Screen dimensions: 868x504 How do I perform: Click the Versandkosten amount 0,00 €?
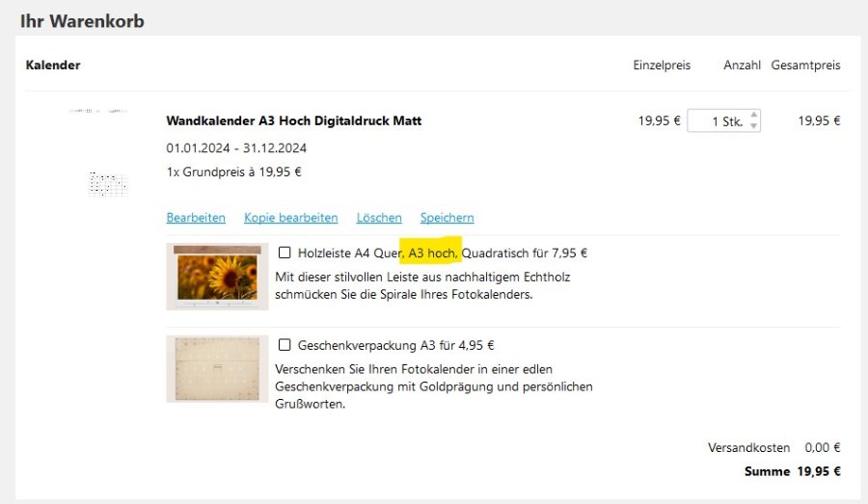pos(823,447)
